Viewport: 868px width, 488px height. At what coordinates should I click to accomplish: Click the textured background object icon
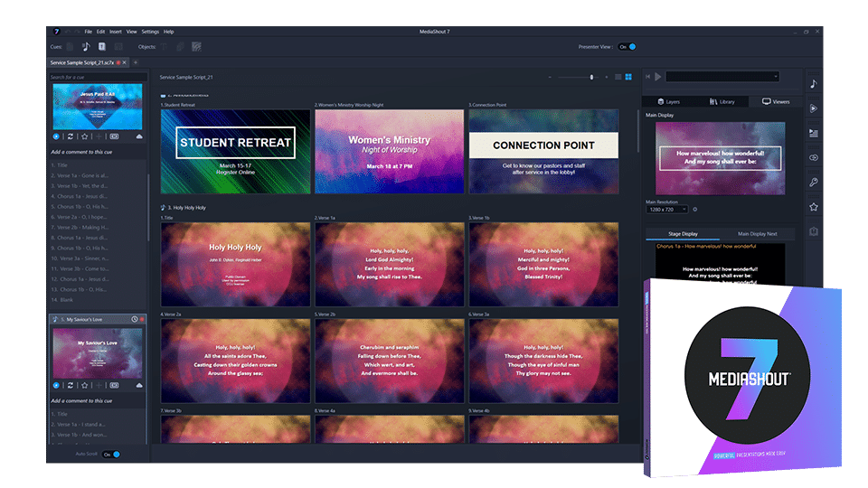point(195,46)
